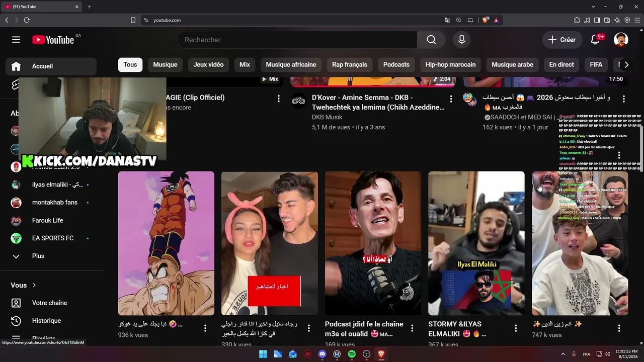This screenshot has width=644, height=362.
Task: Click the search magnifier button
Action: pyautogui.click(x=431, y=40)
